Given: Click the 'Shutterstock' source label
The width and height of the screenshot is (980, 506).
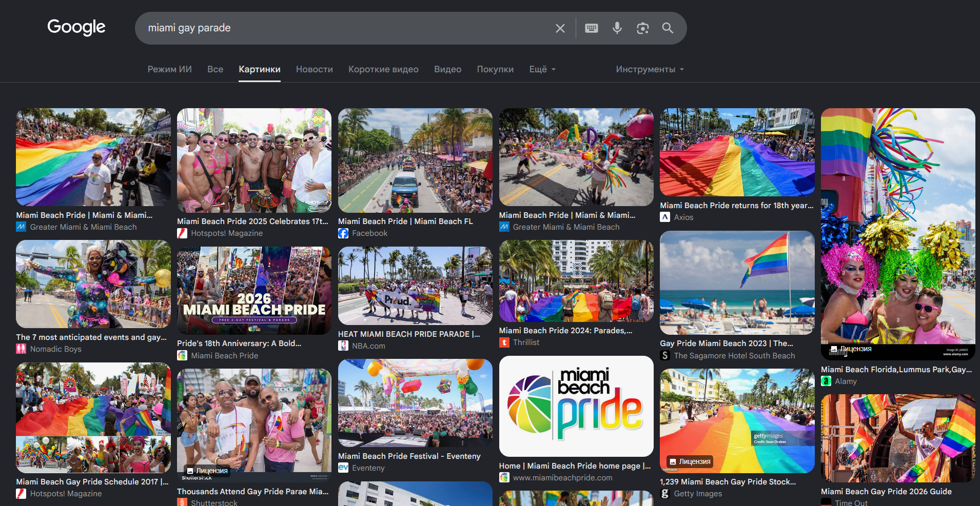Looking at the screenshot, I should (x=214, y=503).
